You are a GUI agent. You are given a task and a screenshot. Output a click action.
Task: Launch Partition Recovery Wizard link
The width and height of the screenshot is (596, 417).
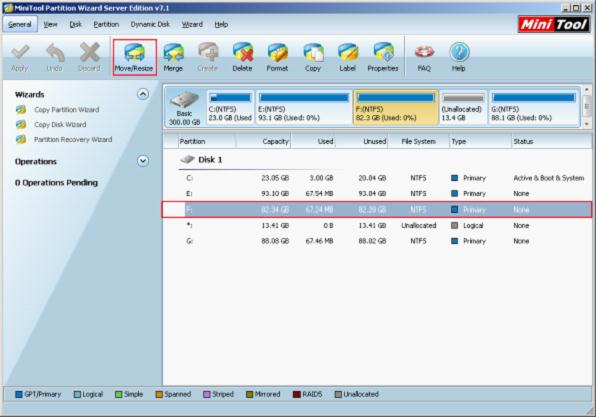[73, 140]
